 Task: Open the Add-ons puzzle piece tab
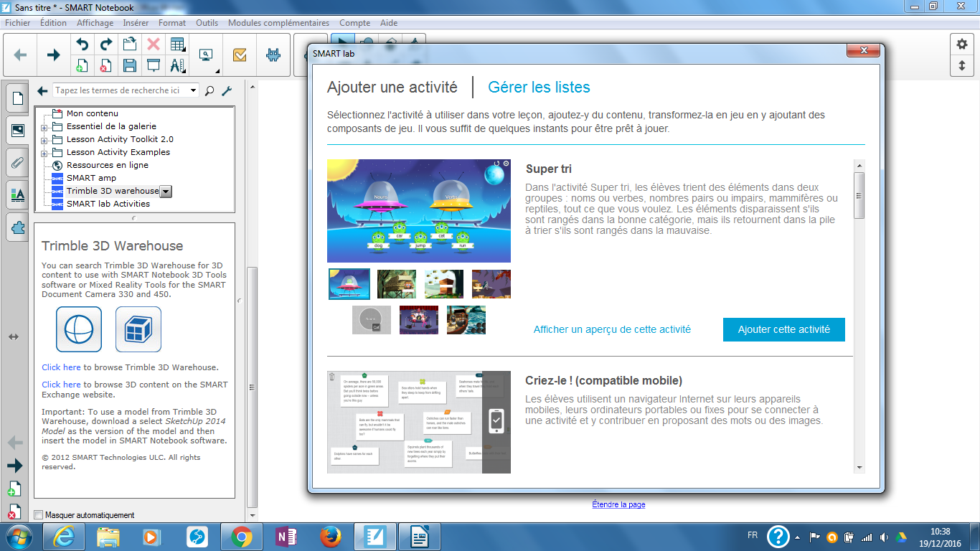click(17, 227)
